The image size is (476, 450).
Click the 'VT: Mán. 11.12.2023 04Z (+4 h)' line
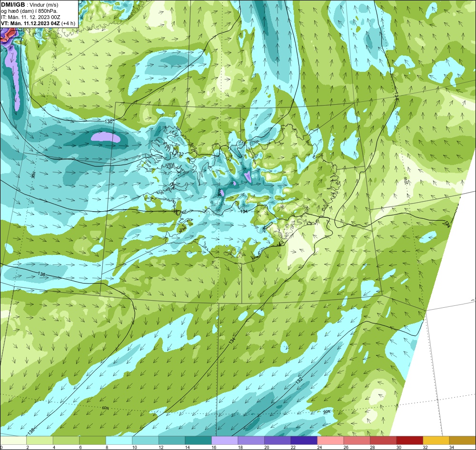coord(38,23)
